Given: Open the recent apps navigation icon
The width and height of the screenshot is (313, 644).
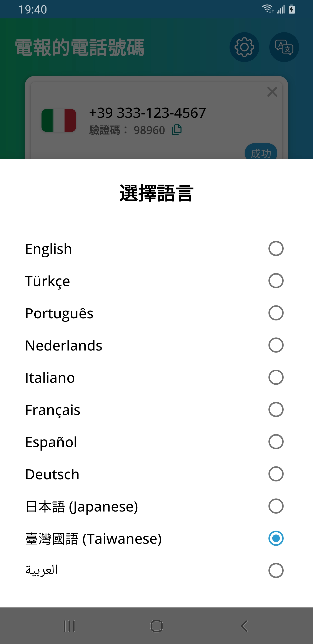Looking at the screenshot, I should 69,626.
